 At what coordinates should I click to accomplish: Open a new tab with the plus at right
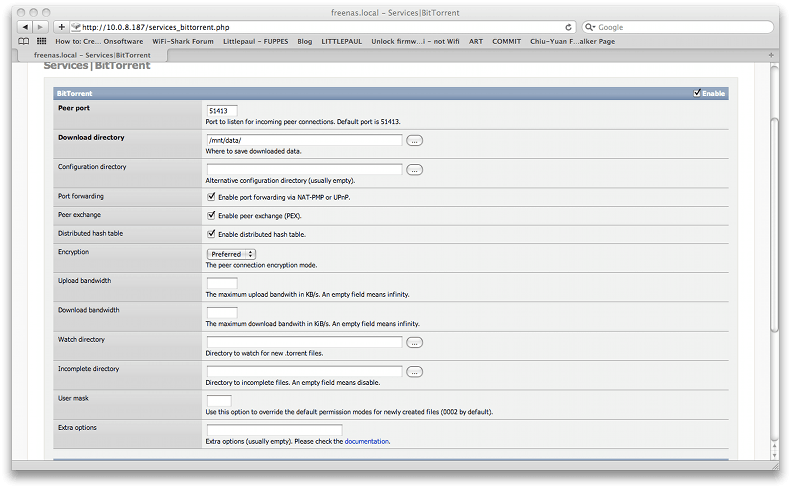pyautogui.click(x=771, y=55)
